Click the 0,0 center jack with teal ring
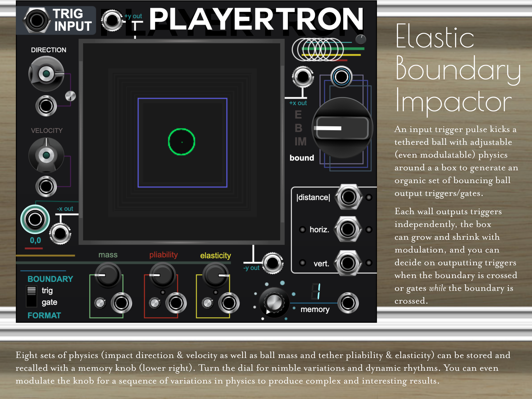Viewport: 532px width, 399px height. pos(35,219)
